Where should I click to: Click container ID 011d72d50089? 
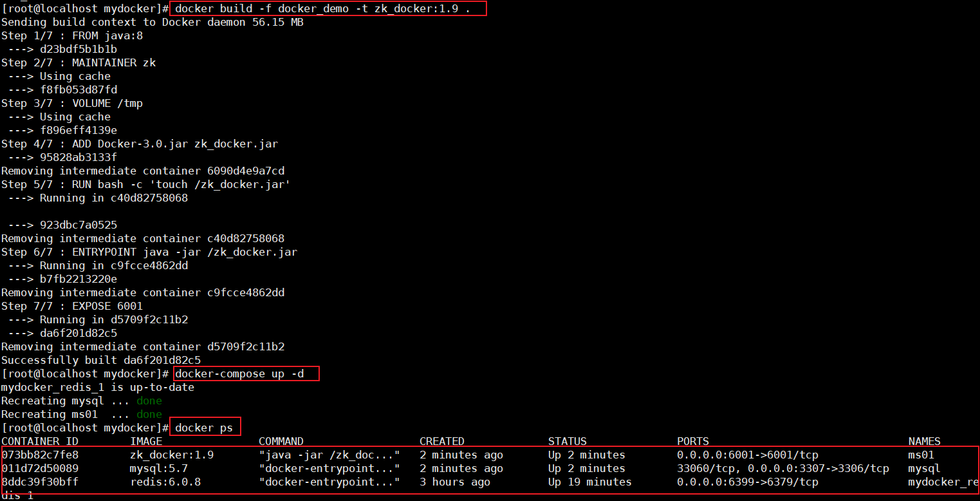pyautogui.click(x=40, y=469)
